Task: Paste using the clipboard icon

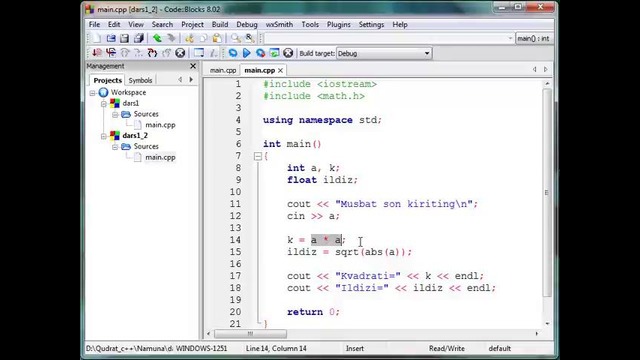Action: (x=217, y=38)
